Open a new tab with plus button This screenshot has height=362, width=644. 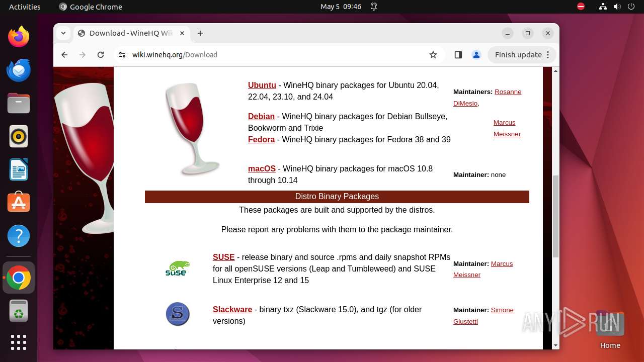[x=200, y=33]
